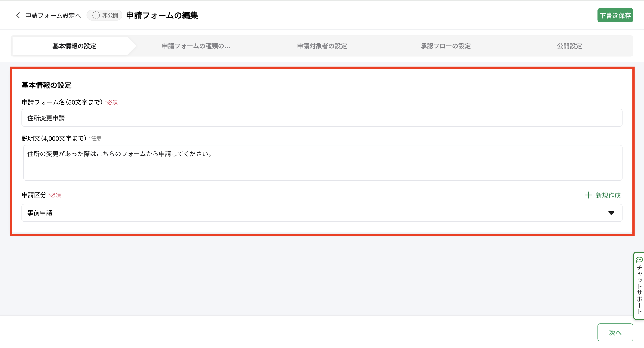Jump to the 公開設定 step
The width and height of the screenshot is (644, 348).
click(569, 46)
